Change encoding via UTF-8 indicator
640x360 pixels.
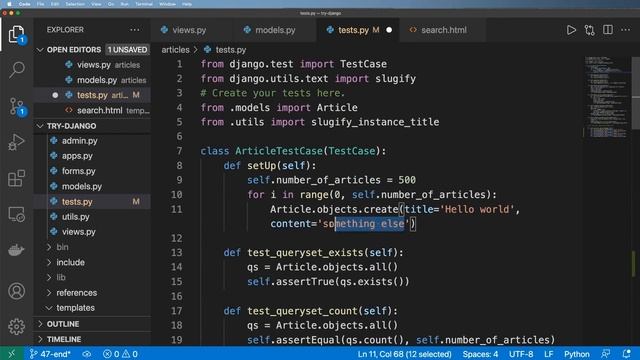(x=521, y=354)
